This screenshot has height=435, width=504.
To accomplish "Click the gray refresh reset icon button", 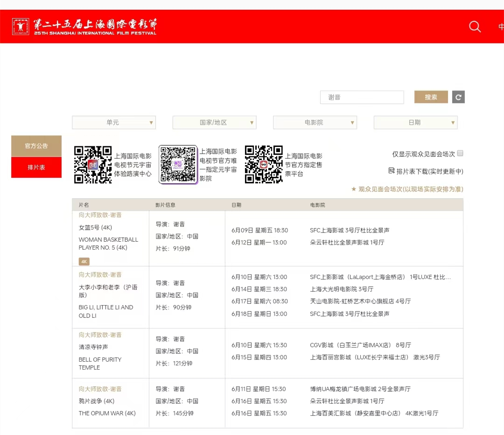I will (458, 97).
